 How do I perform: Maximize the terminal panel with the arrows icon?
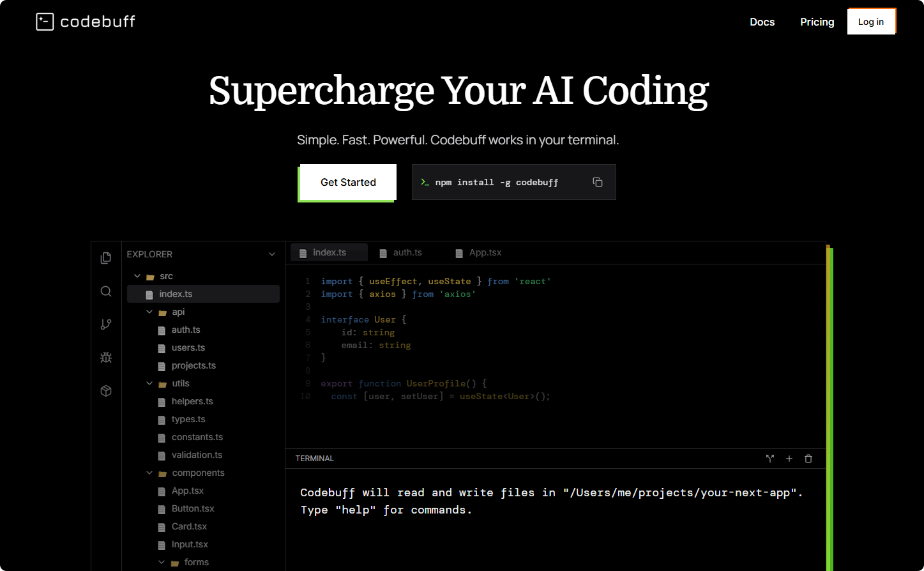[769, 459]
